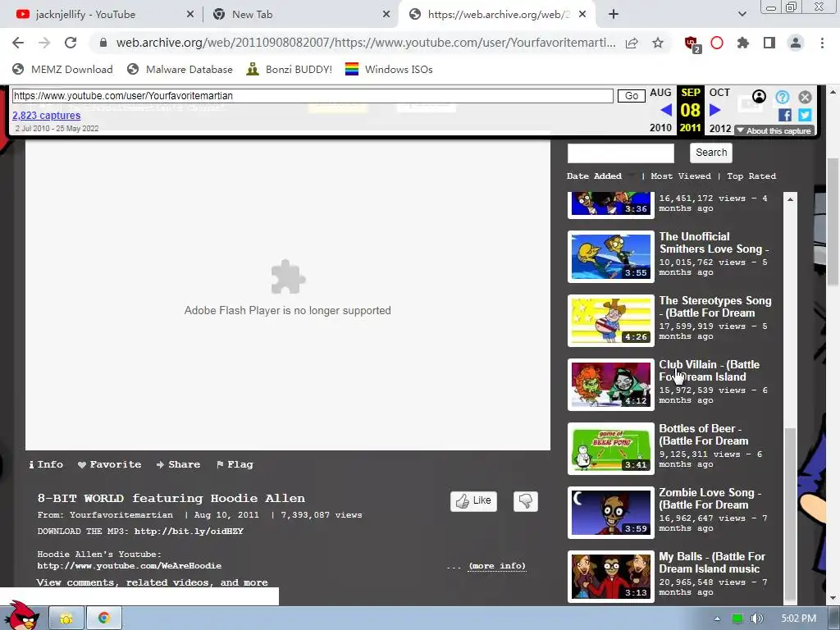This screenshot has height=630, width=840.
Task: Click the Wayback Go button
Action: [x=631, y=96]
